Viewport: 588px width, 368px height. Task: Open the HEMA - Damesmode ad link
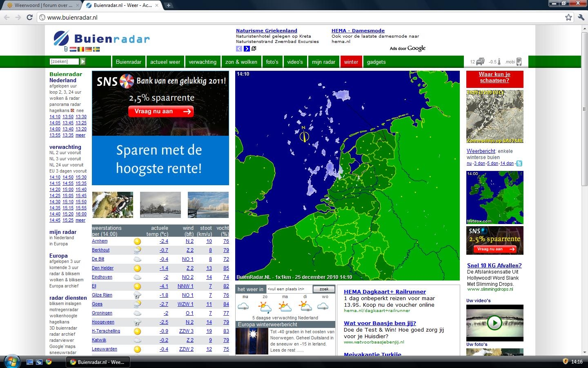(358, 31)
